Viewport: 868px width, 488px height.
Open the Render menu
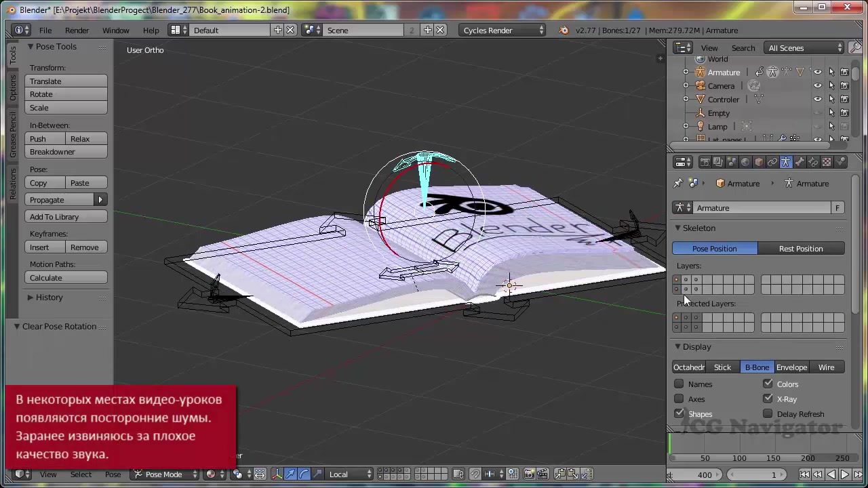tap(77, 30)
